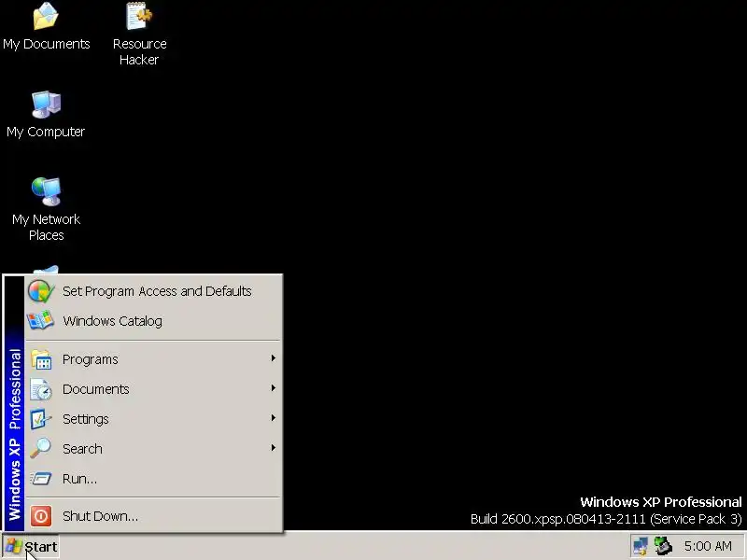Click the network monitors tray icon
The width and height of the screenshot is (747, 560).
pos(641,546)
